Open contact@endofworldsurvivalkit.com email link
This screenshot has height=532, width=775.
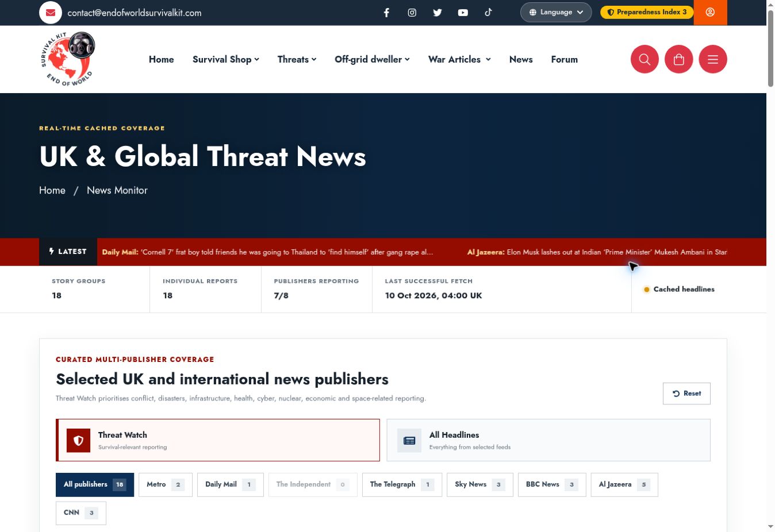click(x=135, y=13)
